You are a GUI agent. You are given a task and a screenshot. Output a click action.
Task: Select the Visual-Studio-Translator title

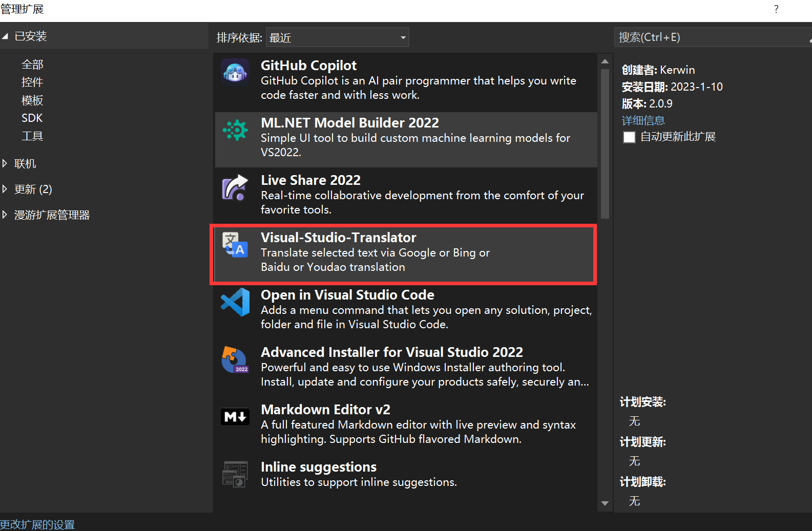click(339, 238)
